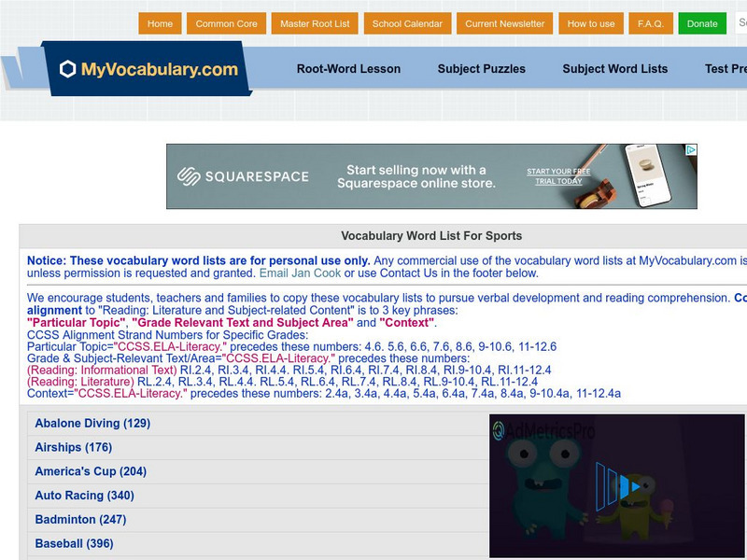Open the Subject Word Lists menu
The image size is (747, 560).
click(617, 68)
